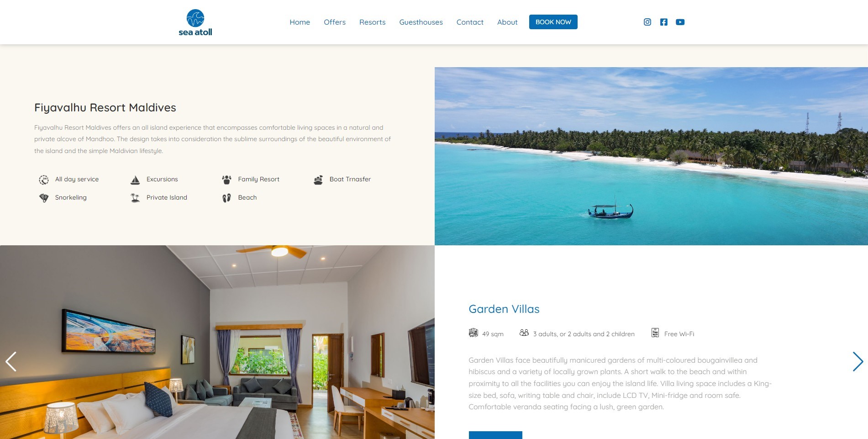This screenshot has height=439, width=868.
Task: Show next room with right arrow
Action: (x=858, y=361)
